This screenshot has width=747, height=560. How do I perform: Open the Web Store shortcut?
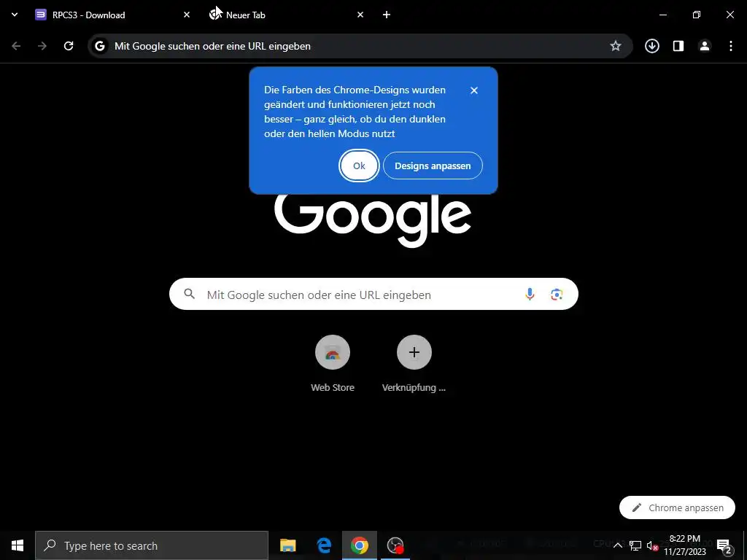333,352
